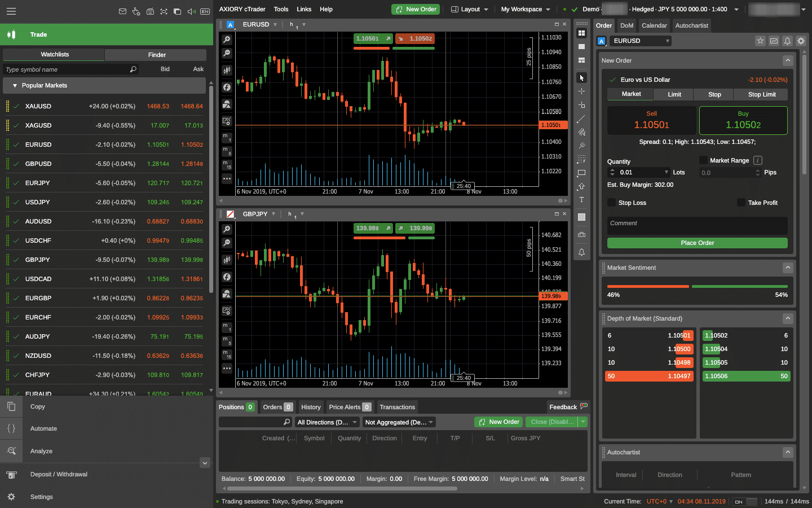Image resolution: width=812 pixels, height=508 pixels.
Task: Add EURUSD to favorites star icon
Action: [x=760, y=41]
